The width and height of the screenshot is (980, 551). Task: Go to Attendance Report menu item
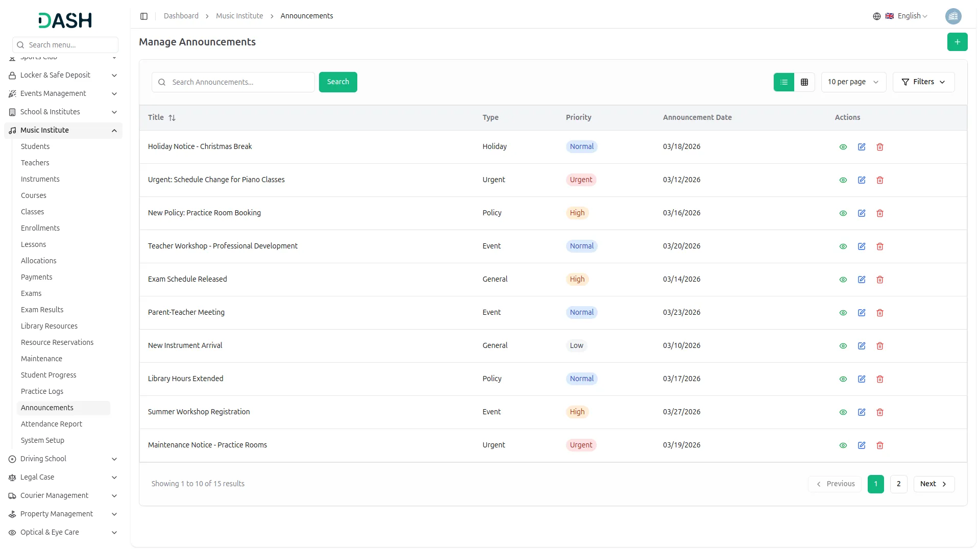tap(51, 424)
